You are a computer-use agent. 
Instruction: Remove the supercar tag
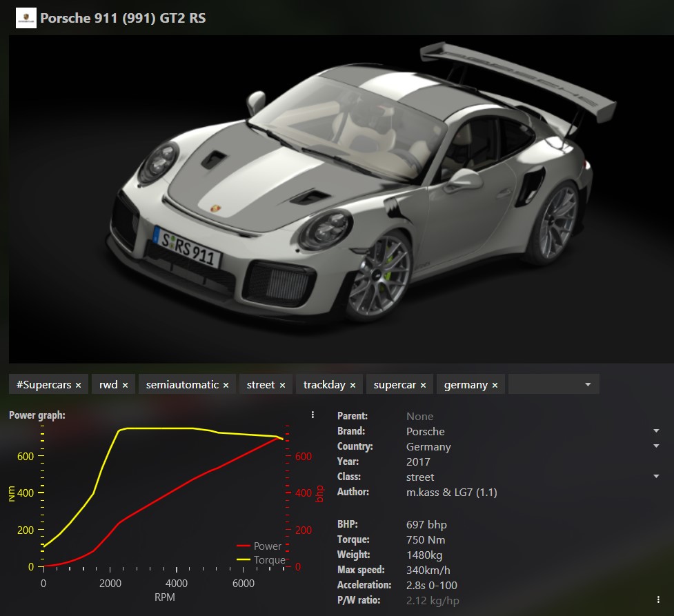(424, 385)
